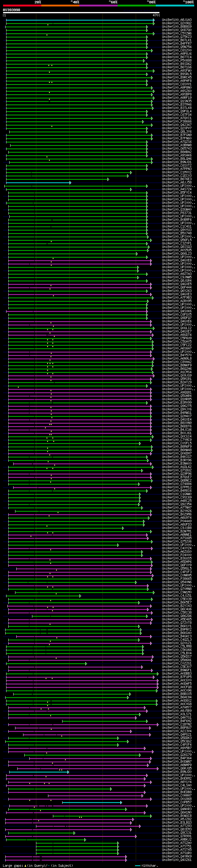Open hit UniRef100_Q862D6

click(x=177, y=616)
